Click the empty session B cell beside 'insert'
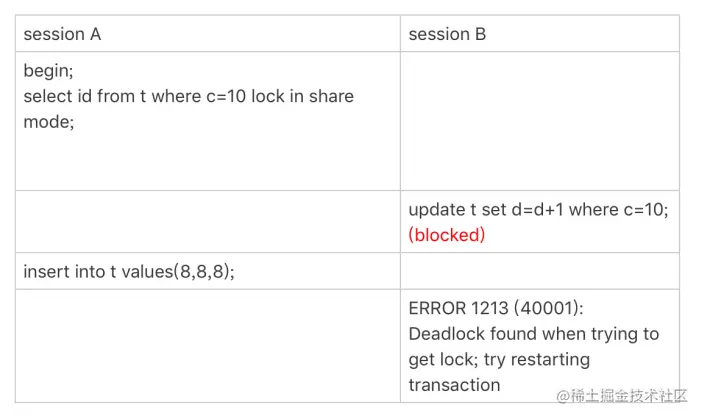 [540, 272]
